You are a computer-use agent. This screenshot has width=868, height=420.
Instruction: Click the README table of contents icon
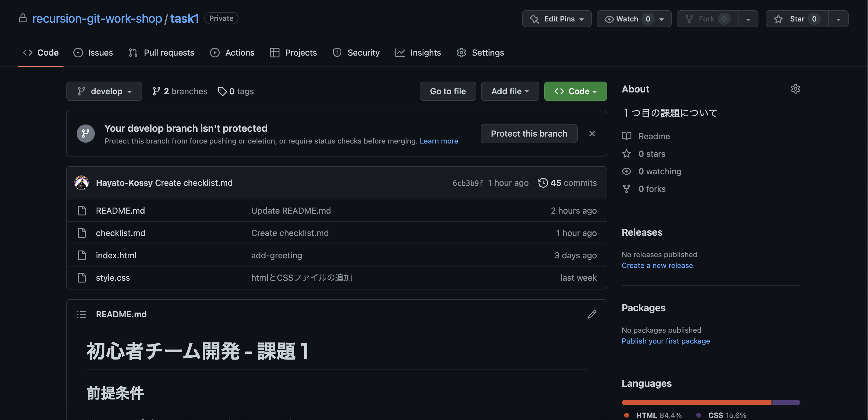pyautogui.click(x=81, y=314)
